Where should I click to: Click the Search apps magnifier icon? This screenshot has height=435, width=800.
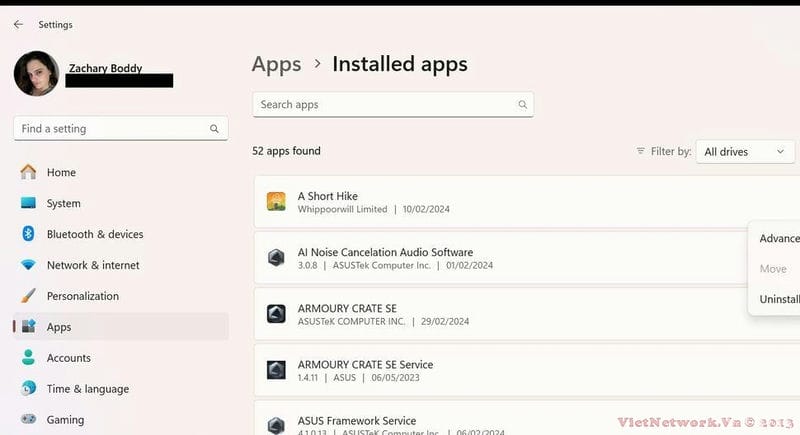pyautogui.click(x=522, y=105)
